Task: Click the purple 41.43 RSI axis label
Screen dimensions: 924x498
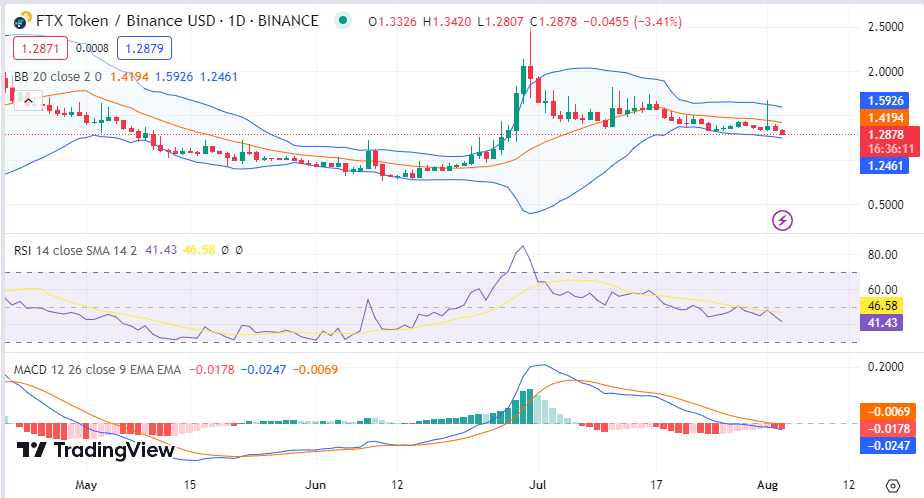Action: [882, 322]
